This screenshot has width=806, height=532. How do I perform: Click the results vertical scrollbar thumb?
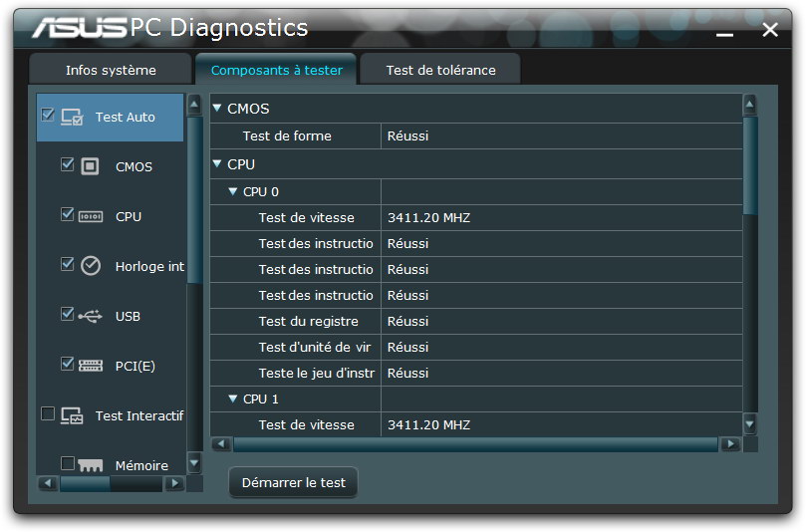[750, 166]
